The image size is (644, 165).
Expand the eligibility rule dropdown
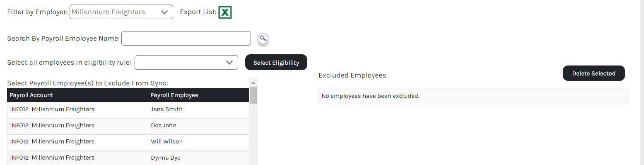[186, 63]
